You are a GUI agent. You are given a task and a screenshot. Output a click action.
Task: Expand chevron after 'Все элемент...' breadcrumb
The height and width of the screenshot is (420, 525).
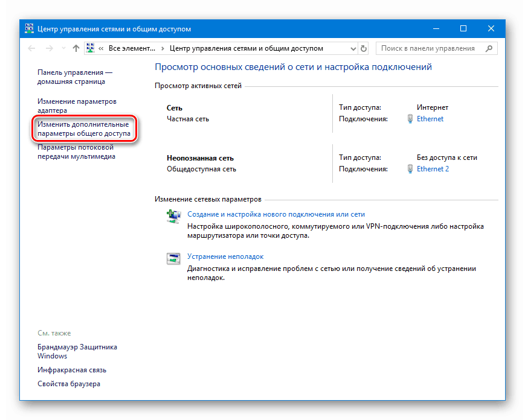click(x=163, y=48)
